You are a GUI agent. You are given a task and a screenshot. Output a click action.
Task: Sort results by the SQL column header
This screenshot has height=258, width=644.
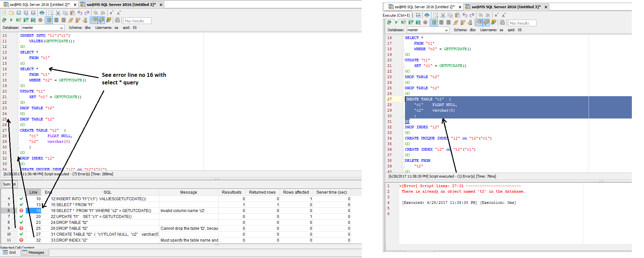pos(108,192)
